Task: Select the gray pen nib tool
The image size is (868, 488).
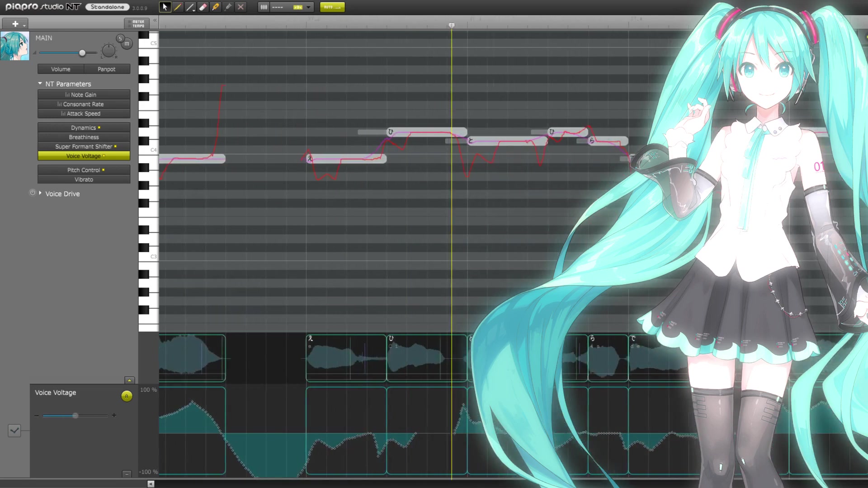Action: (228, 7)
